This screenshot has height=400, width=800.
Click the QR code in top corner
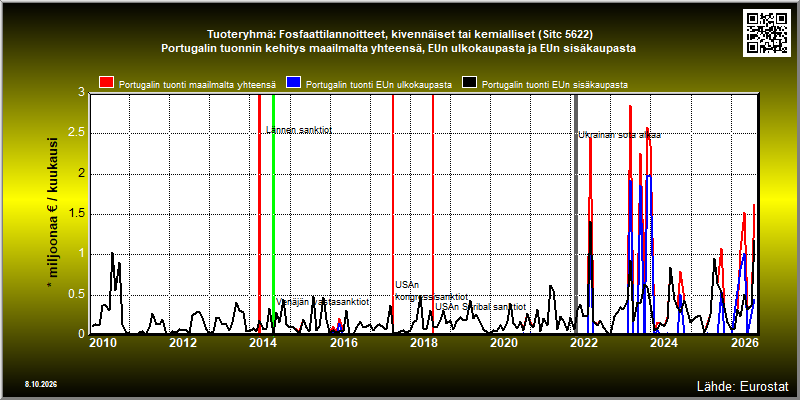766,33
